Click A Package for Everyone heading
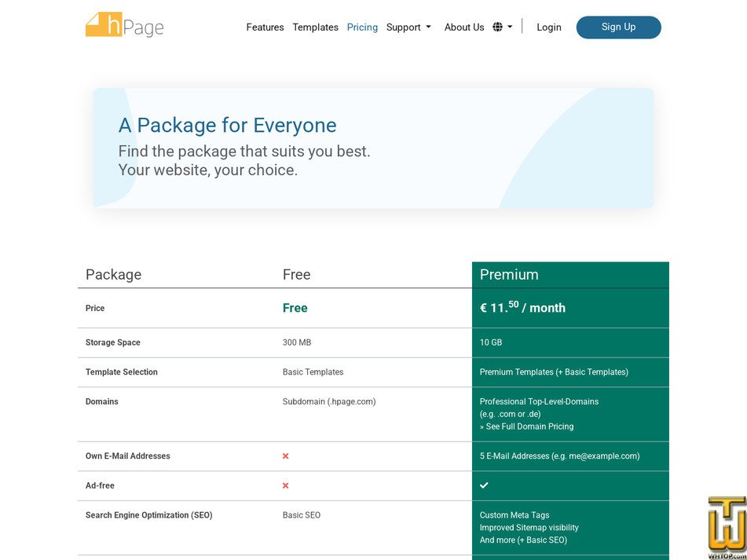The image size is (747, 560). (x=227, y=125)
